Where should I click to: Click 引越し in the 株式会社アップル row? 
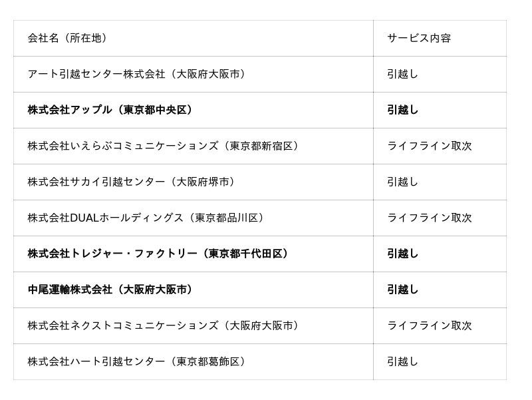click(x=402, y=110)
